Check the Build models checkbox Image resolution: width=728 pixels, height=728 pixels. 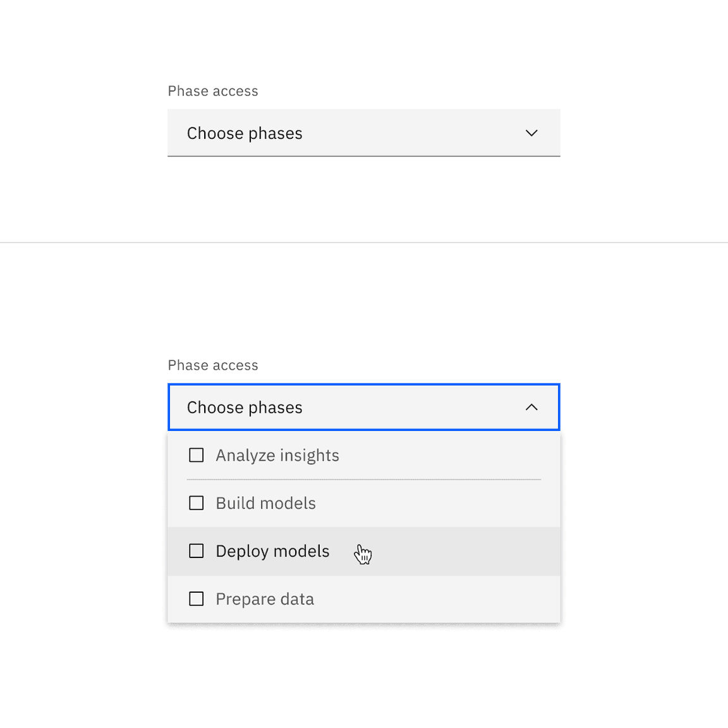tap(196, 502)
